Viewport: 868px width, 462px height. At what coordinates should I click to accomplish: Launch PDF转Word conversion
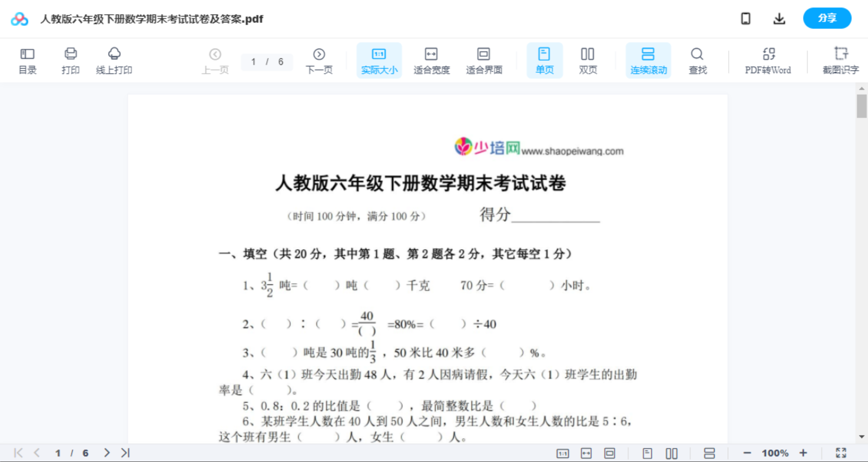click(x=768, y=60)
